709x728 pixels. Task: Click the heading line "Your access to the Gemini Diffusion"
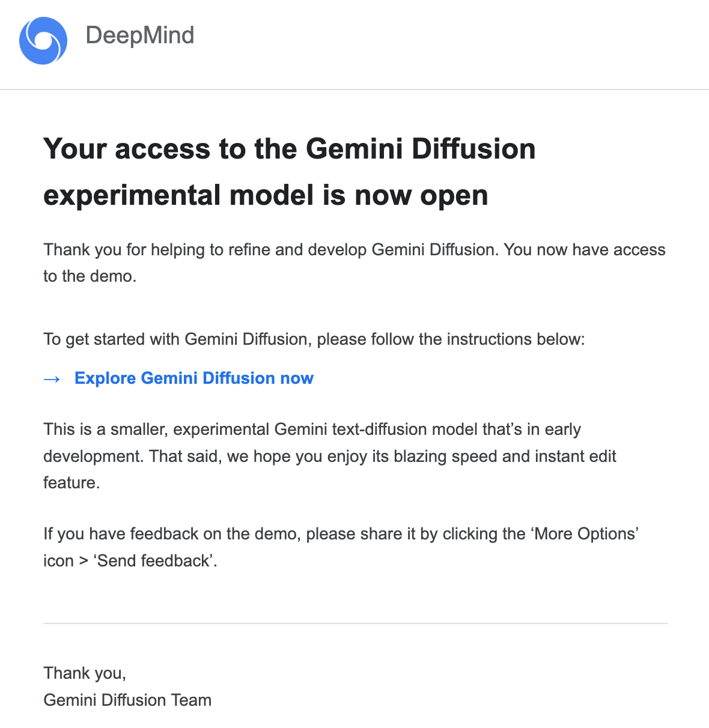tap(289, 149)
